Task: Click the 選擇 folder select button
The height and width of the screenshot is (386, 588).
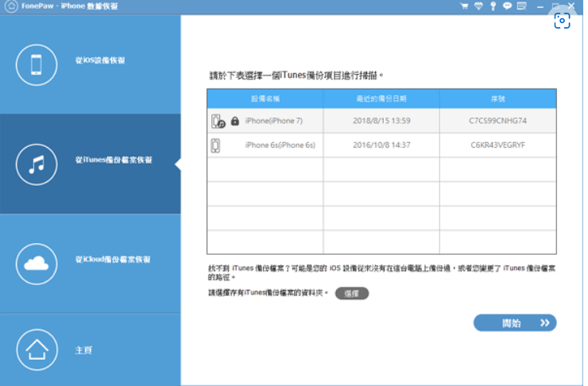Action: [x=352, y=293]
